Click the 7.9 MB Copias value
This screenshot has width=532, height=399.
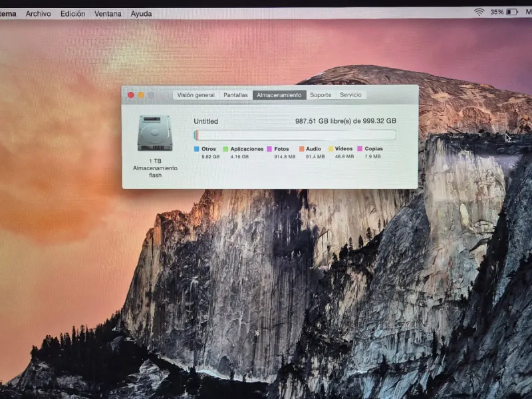tap(372, 156)
